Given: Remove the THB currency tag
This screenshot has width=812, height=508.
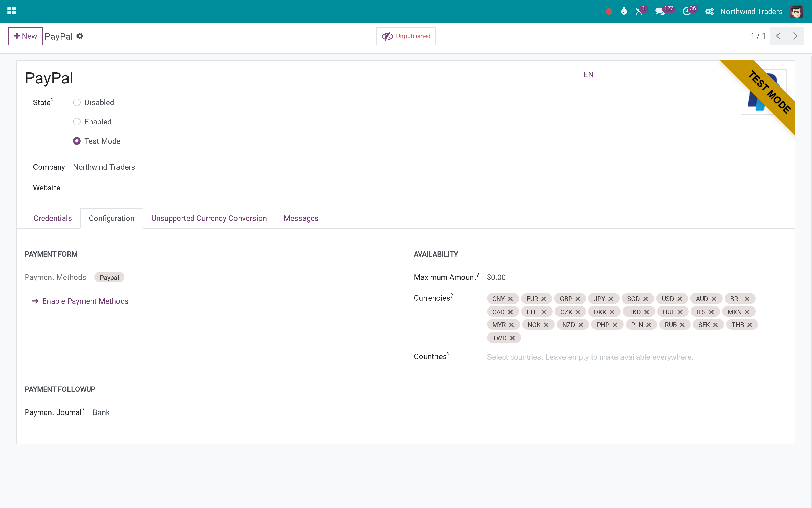Looking at the screenshot, I should click(x=750, y=325).
